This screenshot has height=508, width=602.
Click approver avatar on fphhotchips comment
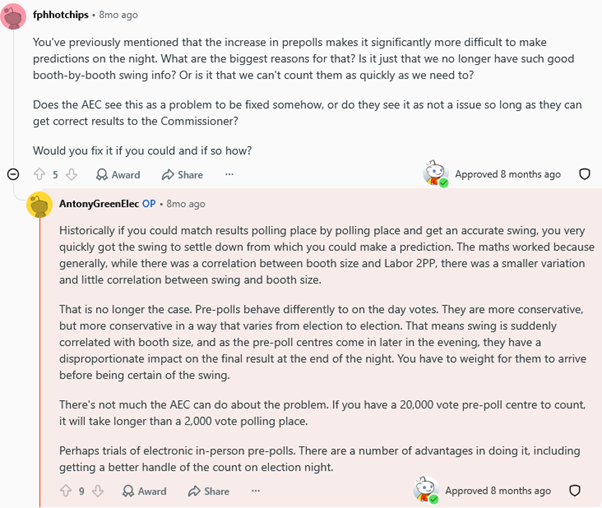click(x=436, y=174)
